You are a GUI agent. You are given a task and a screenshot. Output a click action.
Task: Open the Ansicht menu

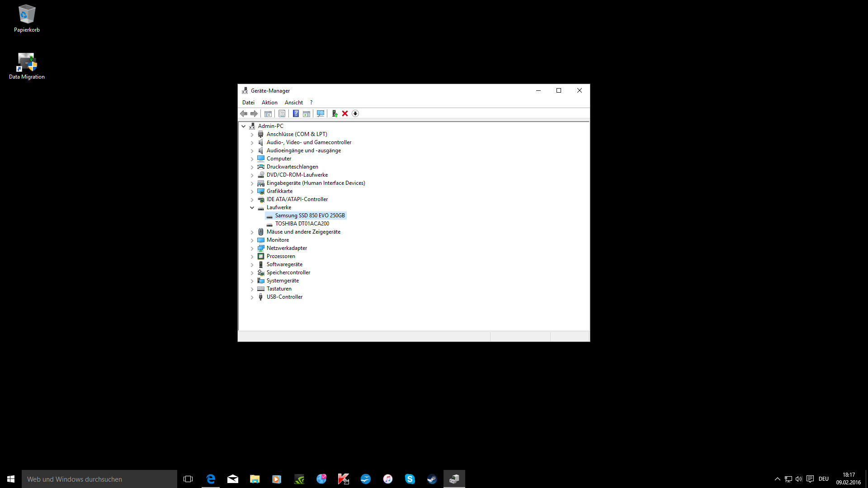(293, 103)
